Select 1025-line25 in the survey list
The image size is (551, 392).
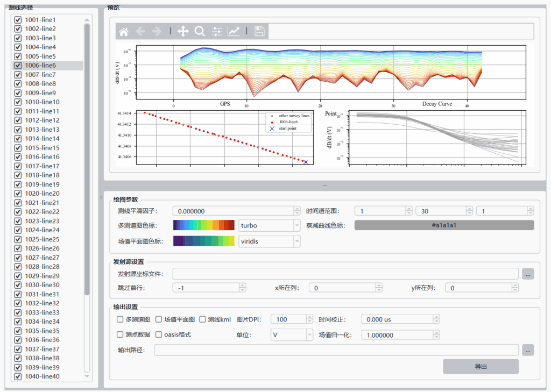coord(42,239)
